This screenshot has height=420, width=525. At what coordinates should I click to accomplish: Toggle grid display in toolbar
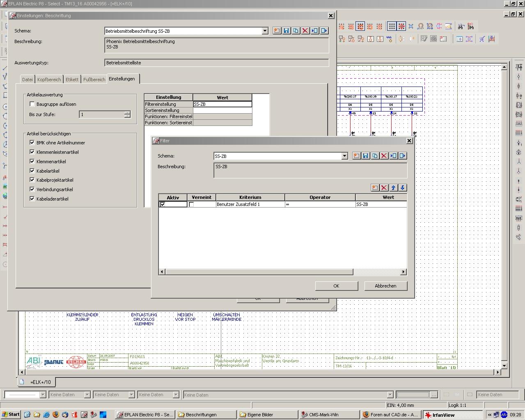click(x=392, y=26)
